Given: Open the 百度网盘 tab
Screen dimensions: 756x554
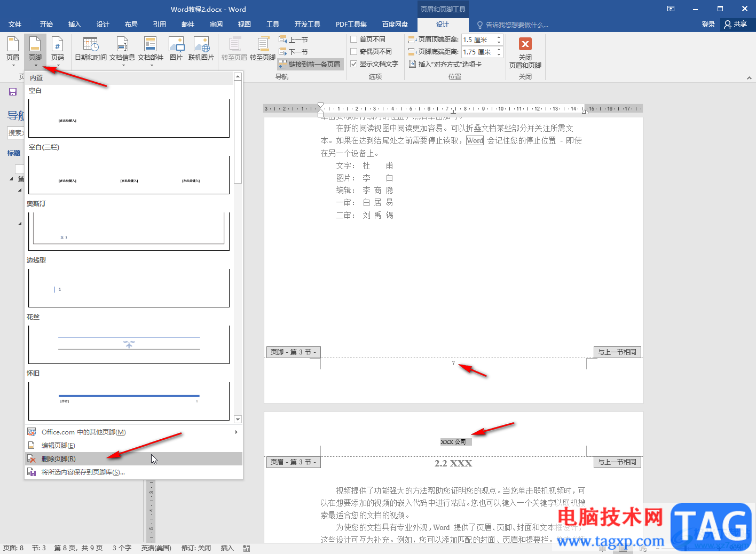Looking at the screenshot, I should 395,25.
